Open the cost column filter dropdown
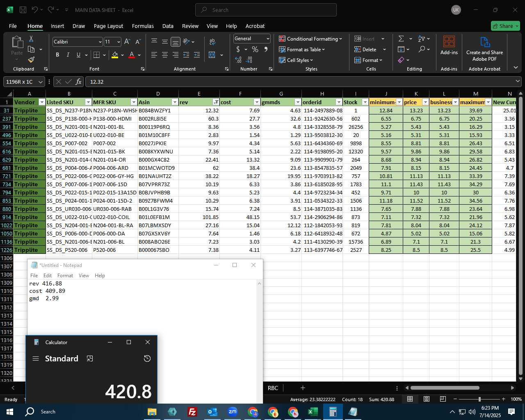The width and height of the screenshot is (525, 420). 257,102
